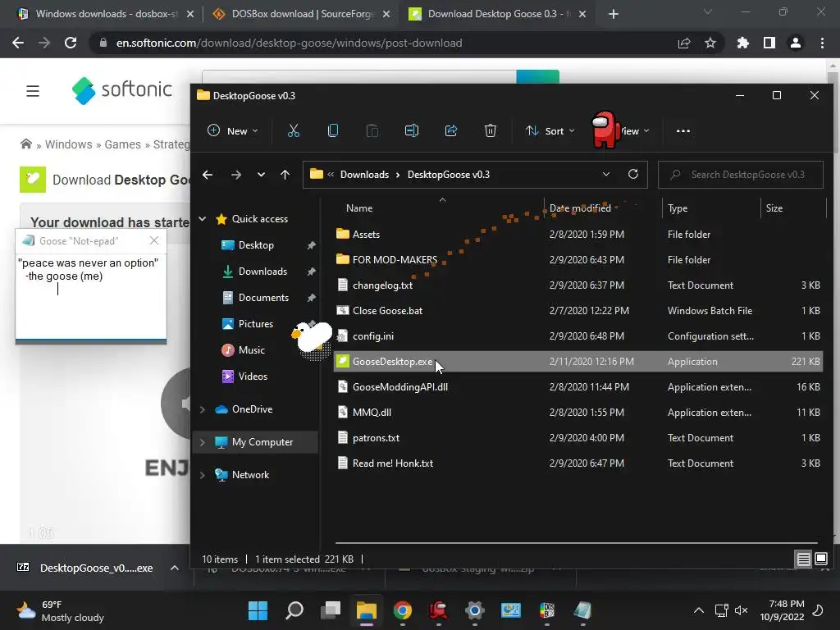The width and height of the screenshot is (840, 630).
Task: Click the Copy icon in Explorer toolbar
Action: click(333, 130)
